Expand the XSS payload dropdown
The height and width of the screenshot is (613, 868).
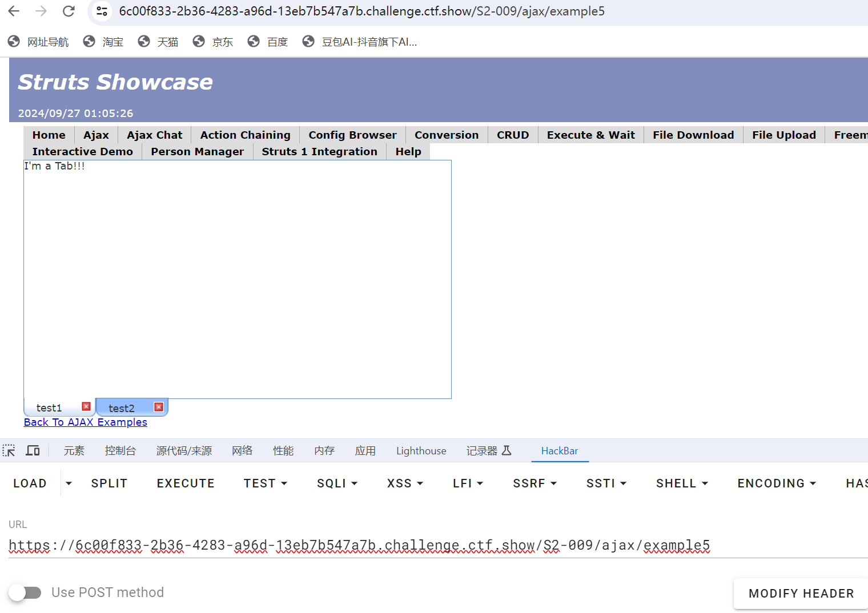pos(405,483)
